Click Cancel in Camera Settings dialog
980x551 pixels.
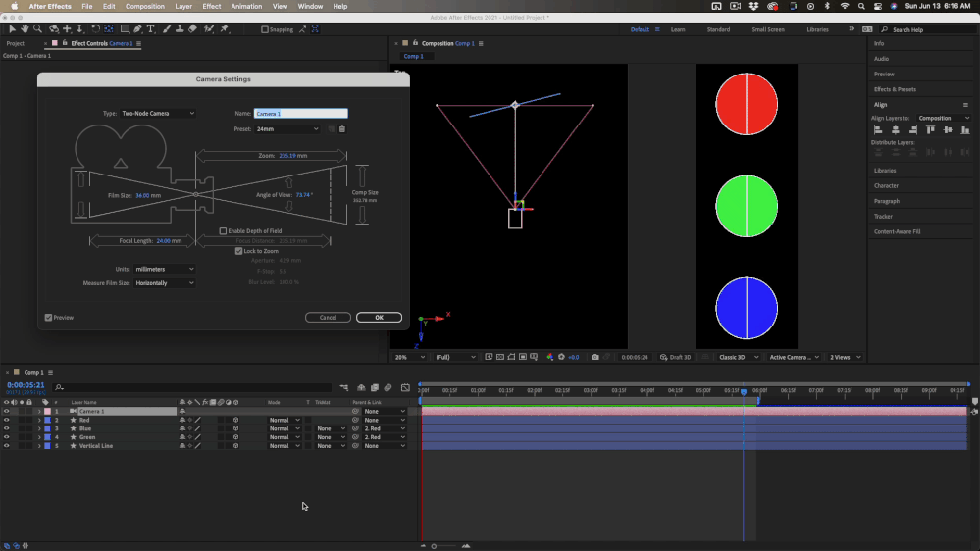click(x=328, y=318)
